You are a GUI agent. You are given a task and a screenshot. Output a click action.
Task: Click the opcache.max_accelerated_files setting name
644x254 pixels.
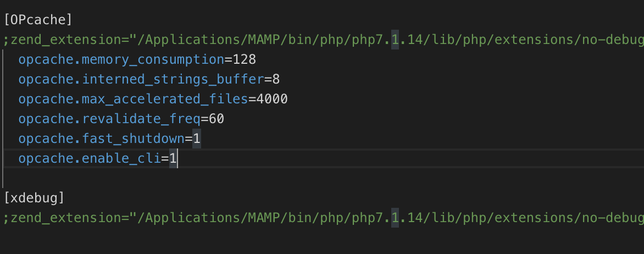coord(133,100)
